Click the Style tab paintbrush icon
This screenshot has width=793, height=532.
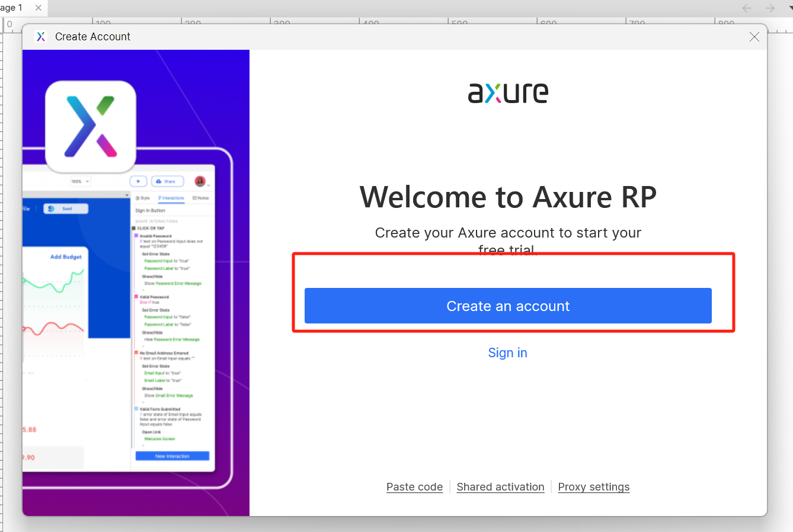point(138,198)
